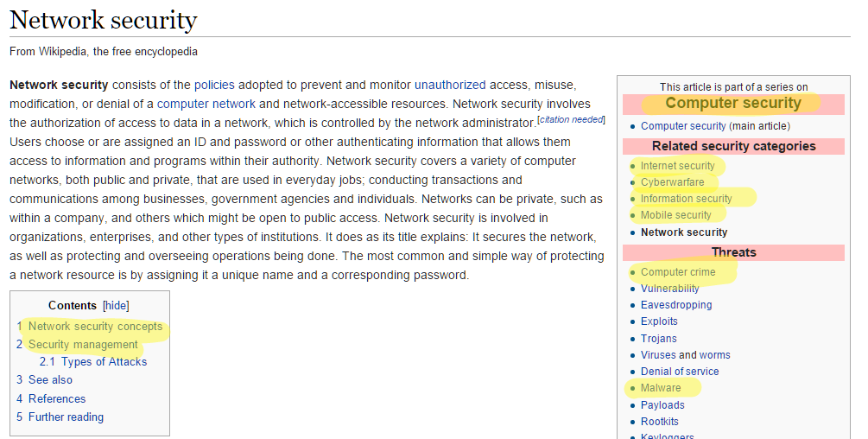Open the References section link
Viewport: 868px width, 439px height.
coord(57,398)
